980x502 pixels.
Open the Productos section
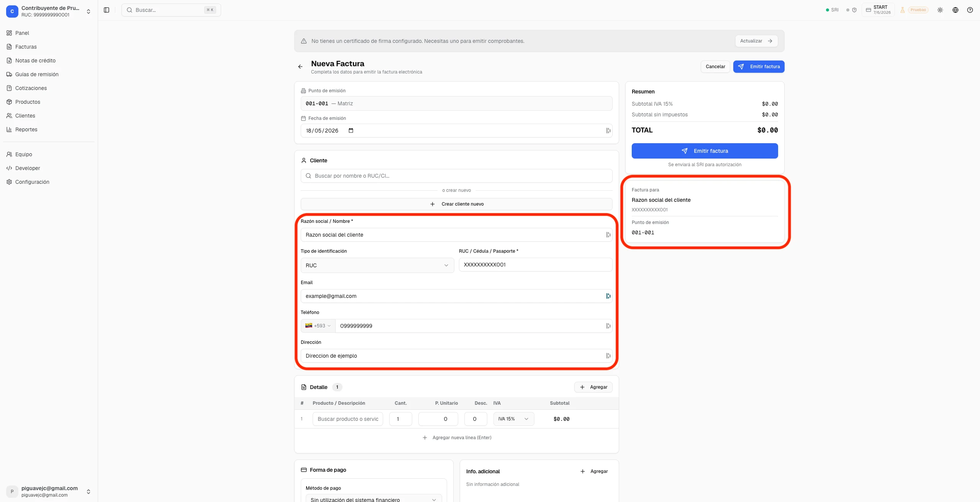(x=49, y=102)
